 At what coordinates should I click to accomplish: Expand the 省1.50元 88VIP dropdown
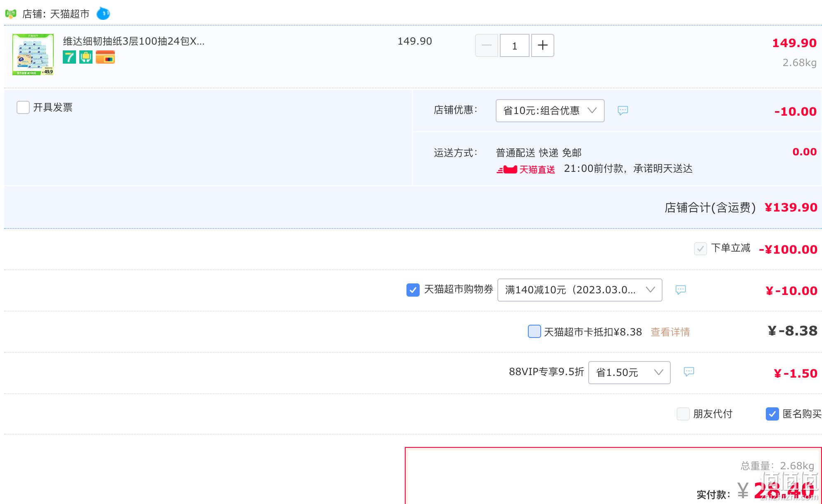[630, 373]
